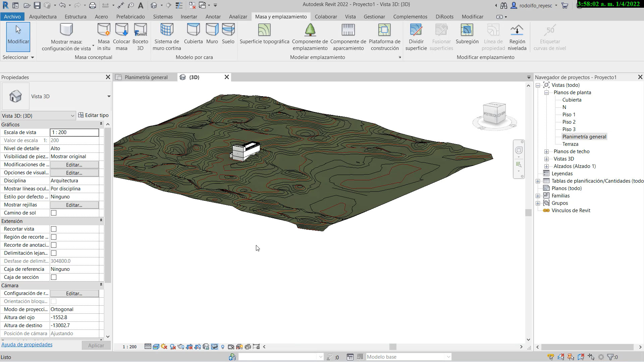Open Ayuda de propiedades link
The width and height of the screenshot is (644, 362).
27,345
